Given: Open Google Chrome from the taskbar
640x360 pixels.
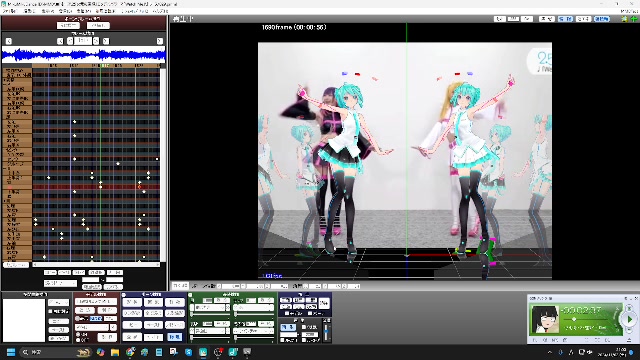Looking at the screenshot, I should 130,352.
